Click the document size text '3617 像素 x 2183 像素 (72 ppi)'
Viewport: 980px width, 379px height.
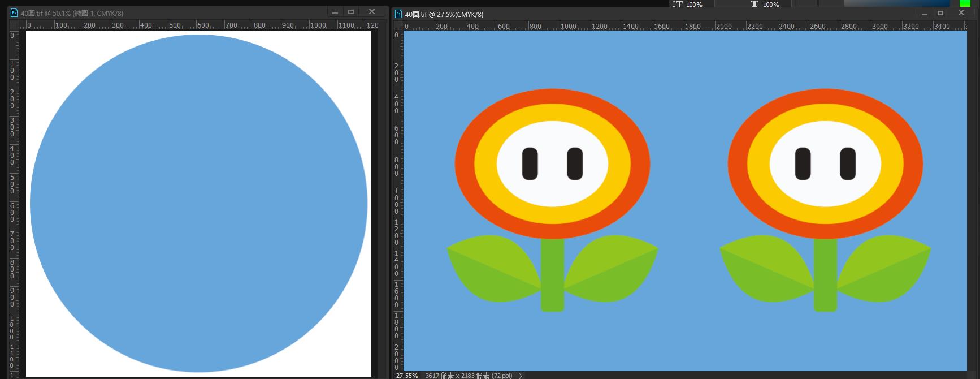[469, 376]
